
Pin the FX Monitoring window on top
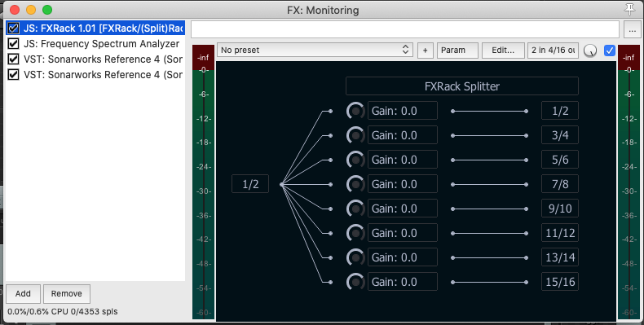pyautogui.click(x=629, y=9)
